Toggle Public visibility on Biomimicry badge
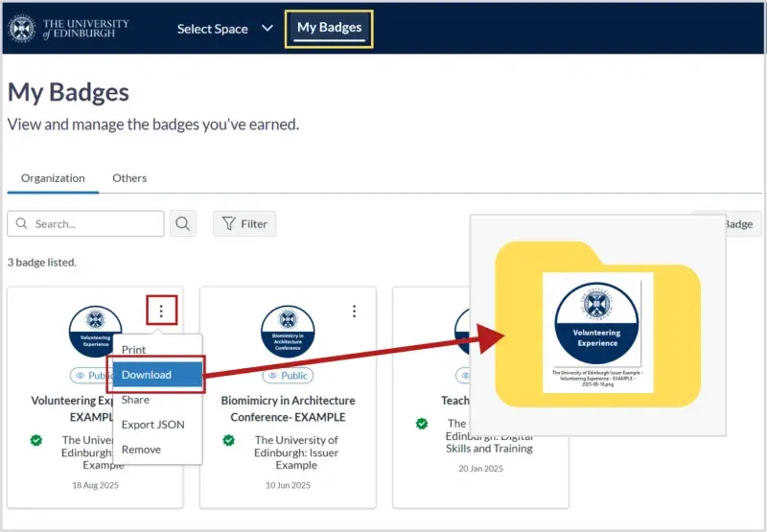The height and width of the screenshot is (532, 767). point(289,376)
